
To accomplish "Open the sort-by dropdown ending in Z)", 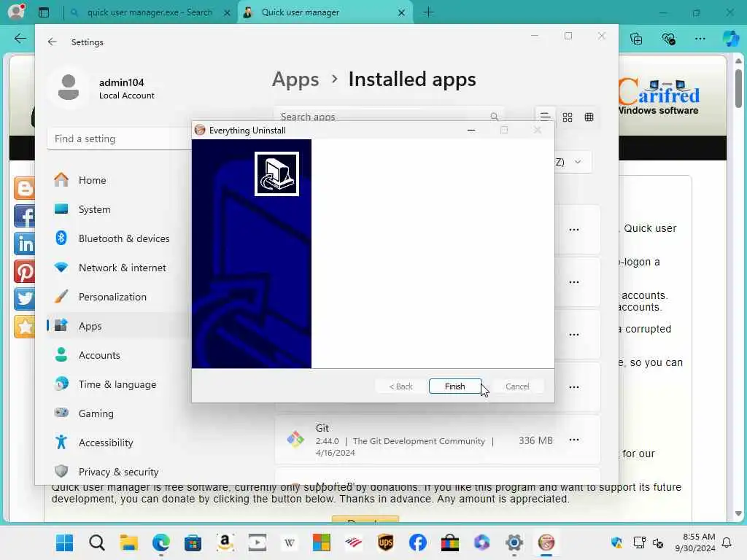I will 573,162.
